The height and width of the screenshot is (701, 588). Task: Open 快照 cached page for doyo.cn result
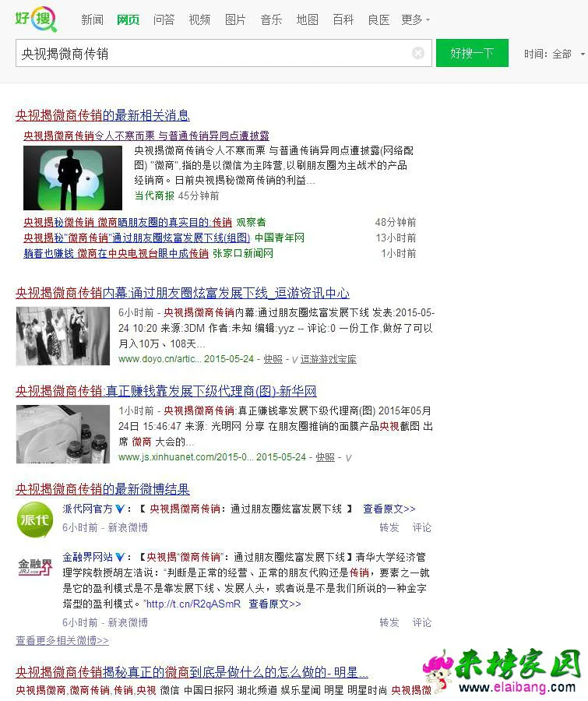(x=273, y=359)
